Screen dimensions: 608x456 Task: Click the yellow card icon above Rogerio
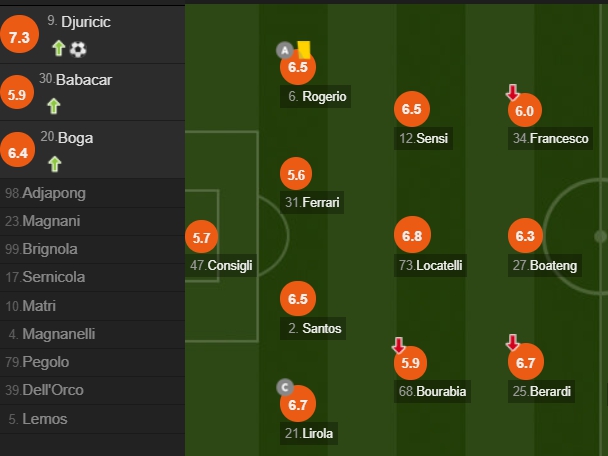[x=303, y=48]
